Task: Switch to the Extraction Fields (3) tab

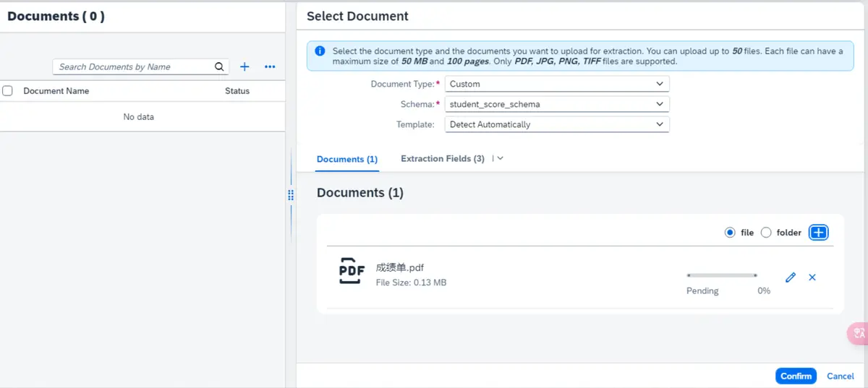Action: click(x=442, y=159)
